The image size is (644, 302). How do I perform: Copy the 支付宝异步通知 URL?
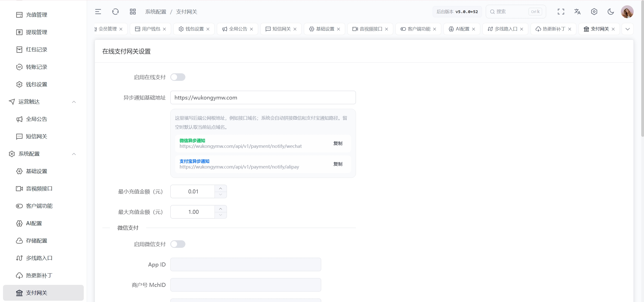pos(338,164)
